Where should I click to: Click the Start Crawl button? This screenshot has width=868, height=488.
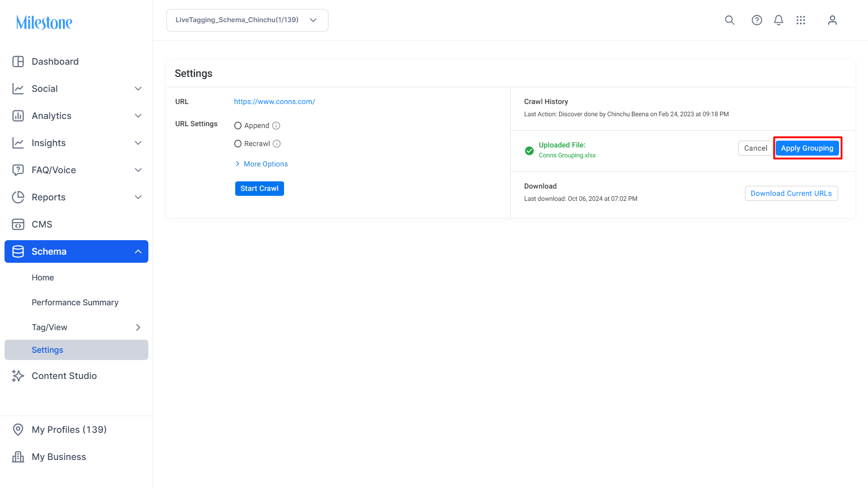pyautogui.click(x=260, y=189)
